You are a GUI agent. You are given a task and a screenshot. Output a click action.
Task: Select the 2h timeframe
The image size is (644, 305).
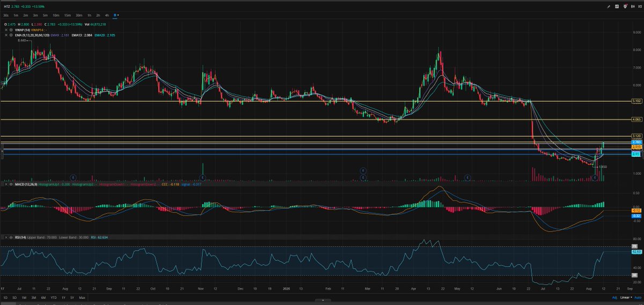(x=98, y=16)
